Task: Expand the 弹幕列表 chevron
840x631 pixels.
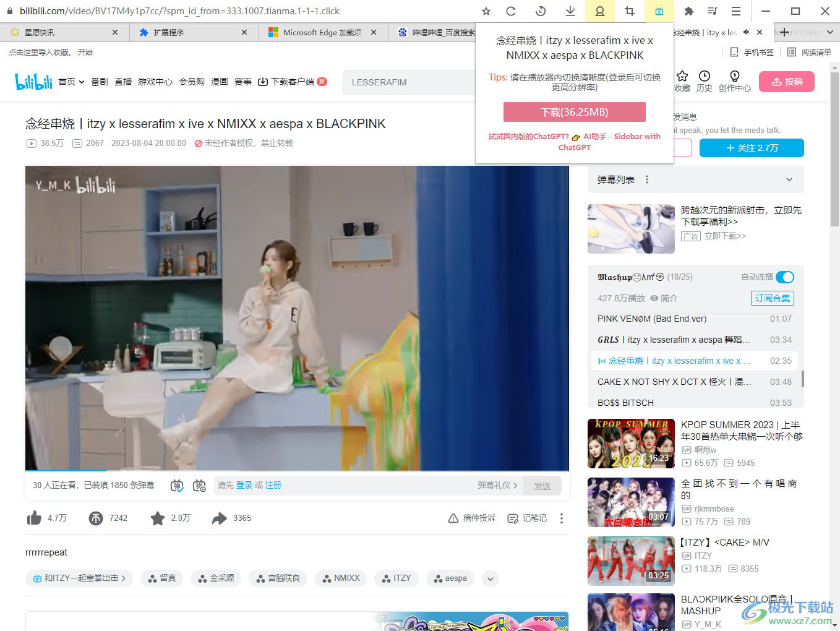Action: tap(789, 179)
